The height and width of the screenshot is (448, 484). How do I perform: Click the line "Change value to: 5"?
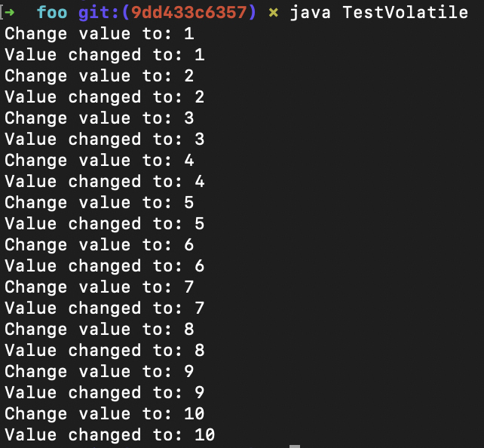click(x=99, y=203)
